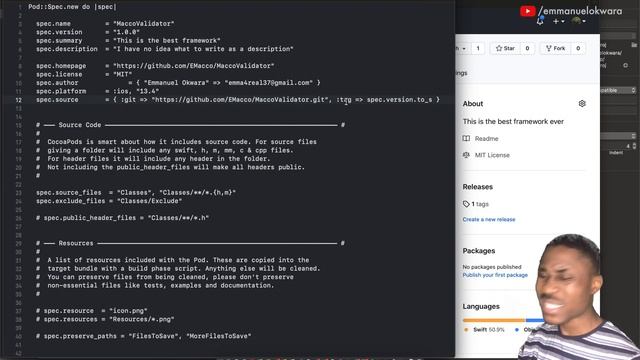Click the spec.author email line
Viewport: 640px width, 360px height.
(178, 83)
